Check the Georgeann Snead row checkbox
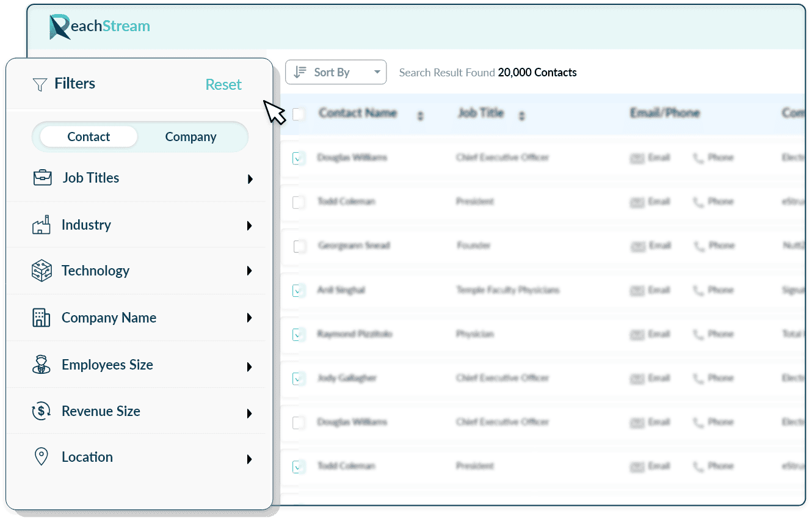Viewport: 812px width, 518px height. tap(299, 246)
